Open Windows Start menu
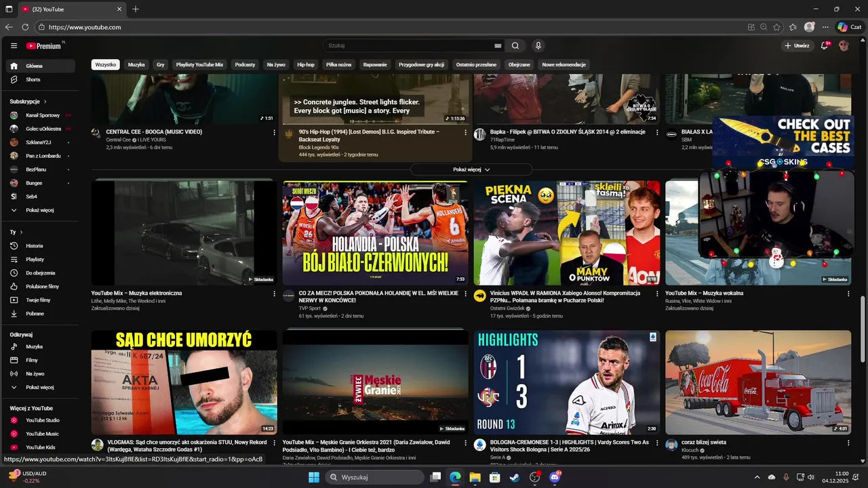868x488 pixels. pos(314,477)
